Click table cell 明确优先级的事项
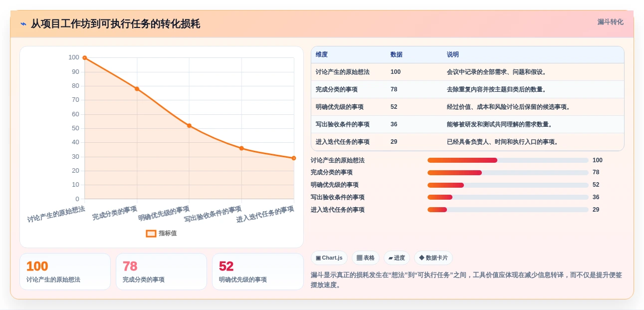 click(x=340, y=107)
